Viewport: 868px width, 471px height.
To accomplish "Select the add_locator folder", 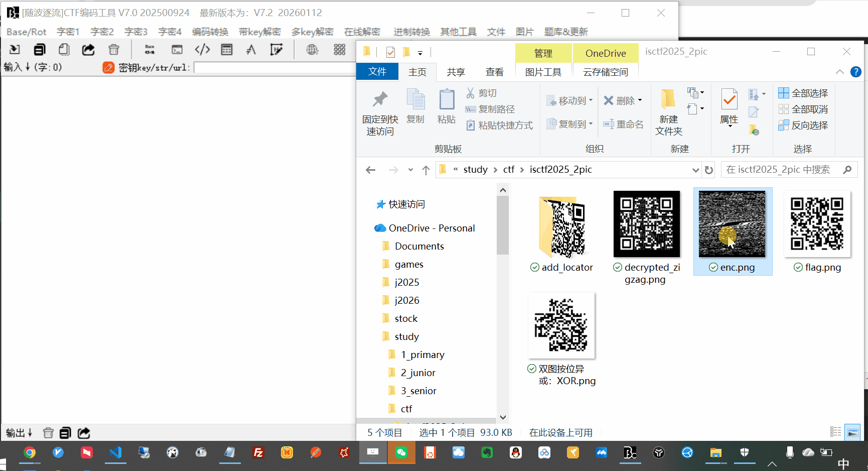I will click(x=562, y=232).
